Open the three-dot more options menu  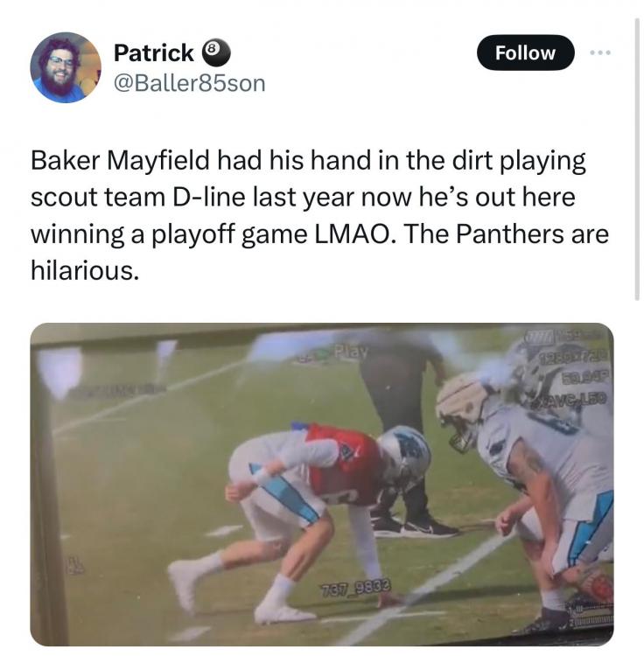coord(598,52)
